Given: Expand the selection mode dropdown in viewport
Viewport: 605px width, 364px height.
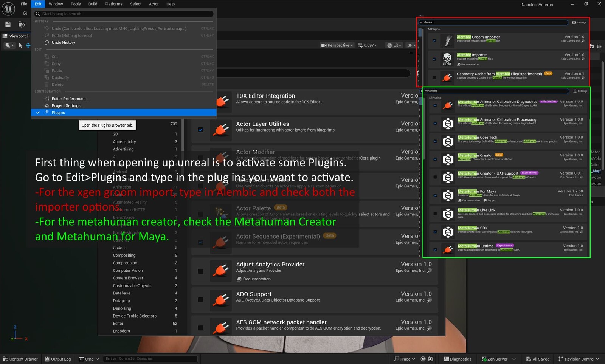Looking at the screenshot, I should [x=9, y=45].
